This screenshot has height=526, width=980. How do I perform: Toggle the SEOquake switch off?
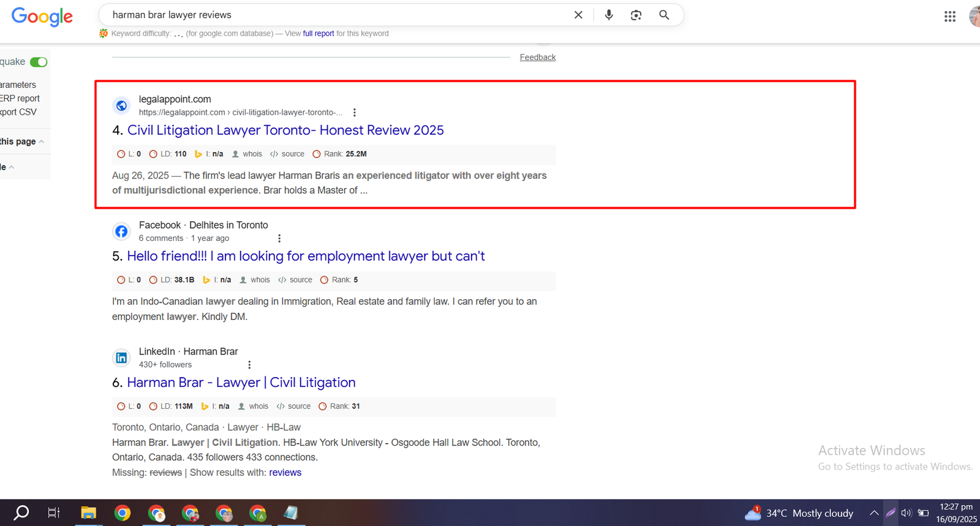point(39,62)
